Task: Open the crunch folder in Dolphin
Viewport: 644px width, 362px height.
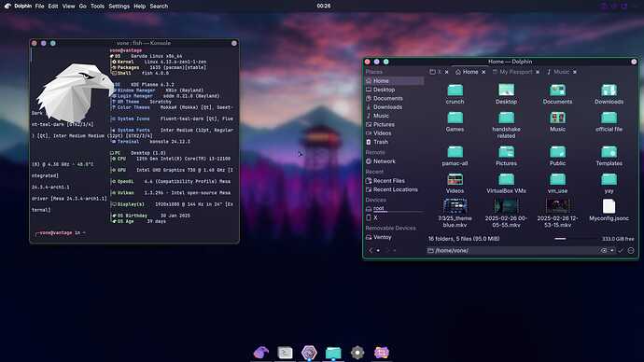Action: [455, 93]
